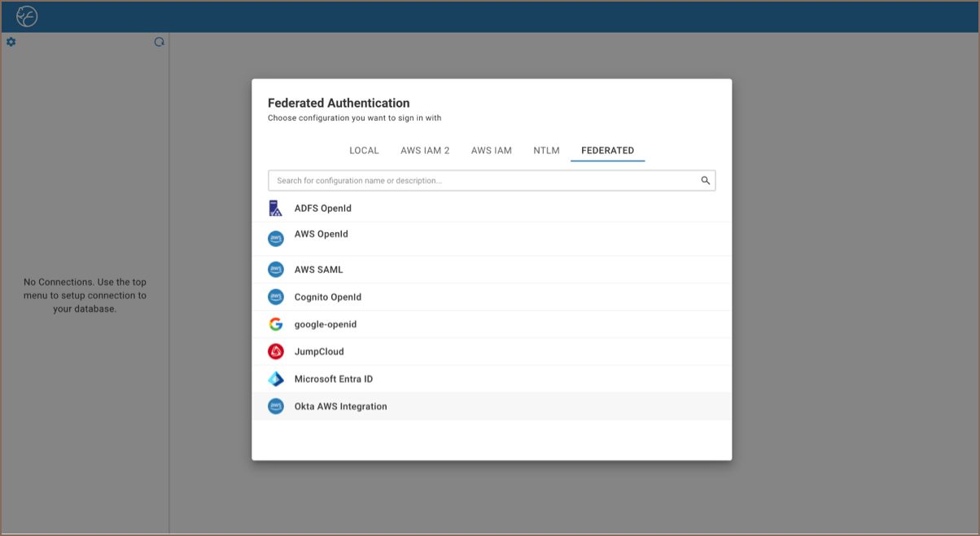Select the JumpCloud configuration name
This screenshot has width=980, height=536.
point(319,352)
